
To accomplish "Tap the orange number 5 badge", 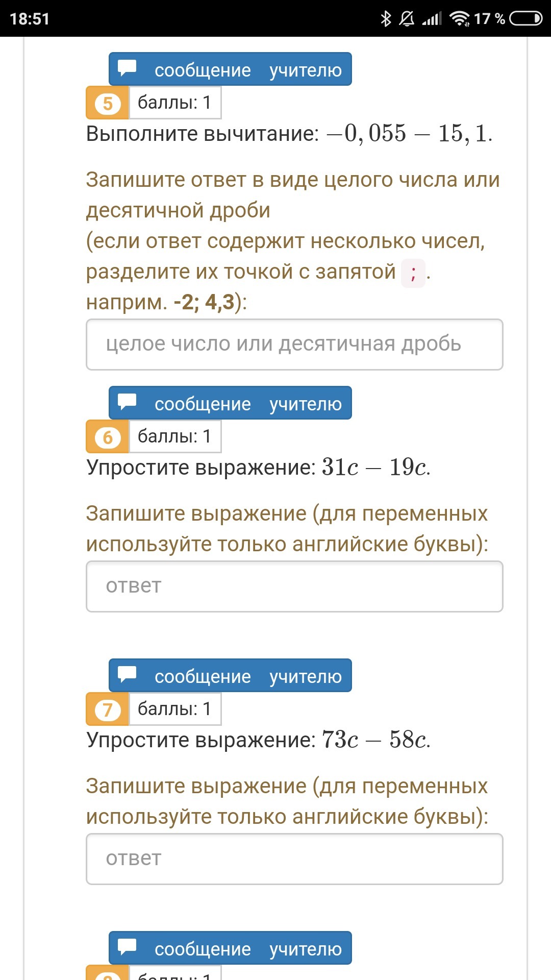I will (x=108, y=103).
